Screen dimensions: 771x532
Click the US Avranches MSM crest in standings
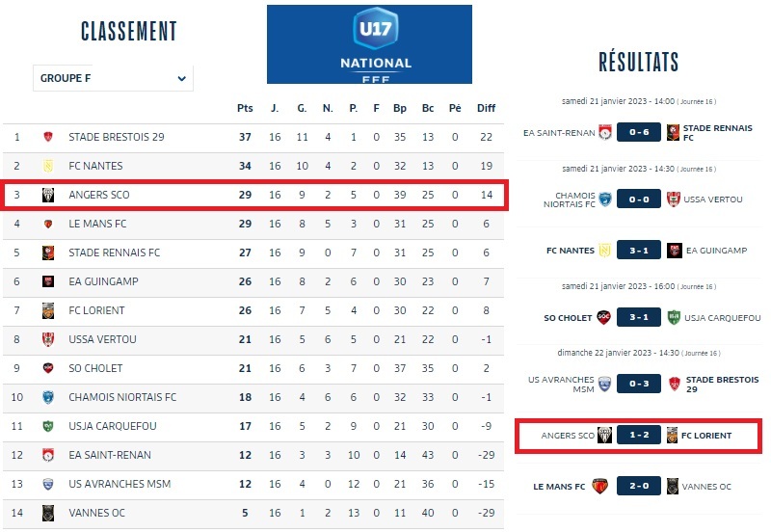point(47,484)
